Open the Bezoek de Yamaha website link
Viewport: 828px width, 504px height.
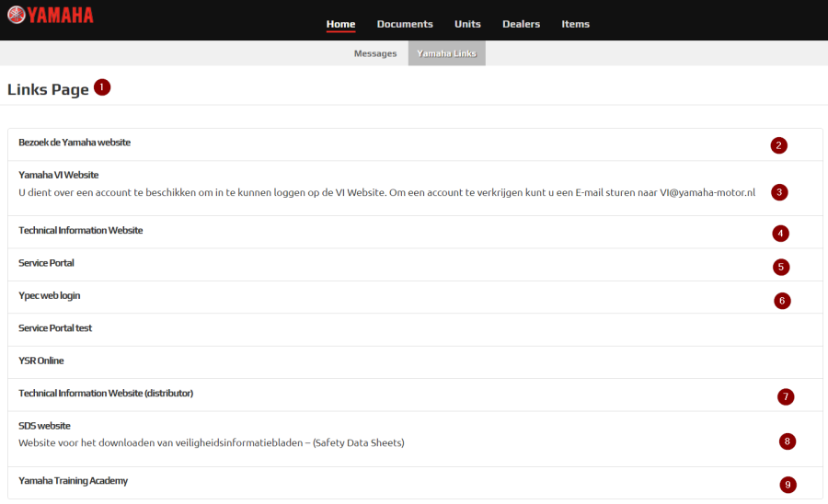(75, 143)
